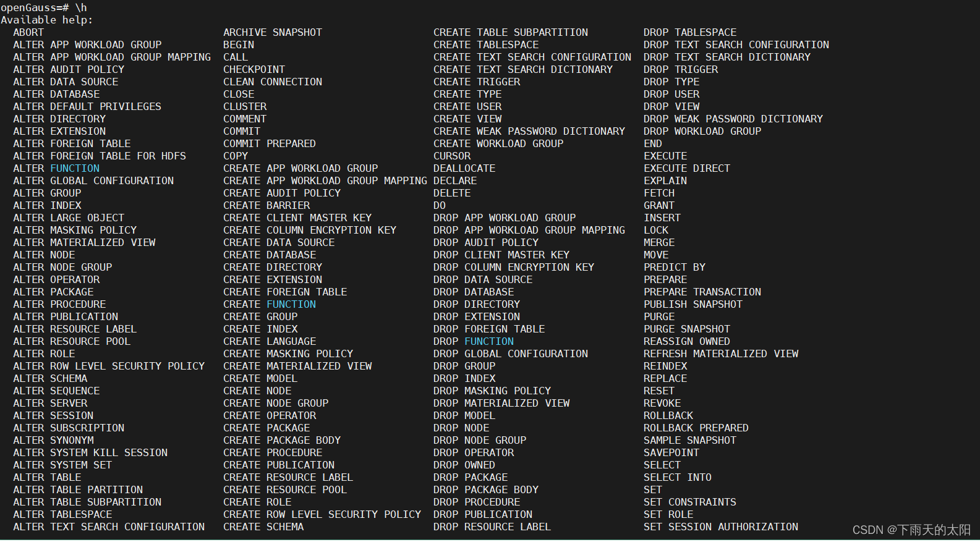Screen dimensions: 980x542
Task: Click 'ALTER SYSTEM KILL SESSION' entry
Action: coord(90,452)
